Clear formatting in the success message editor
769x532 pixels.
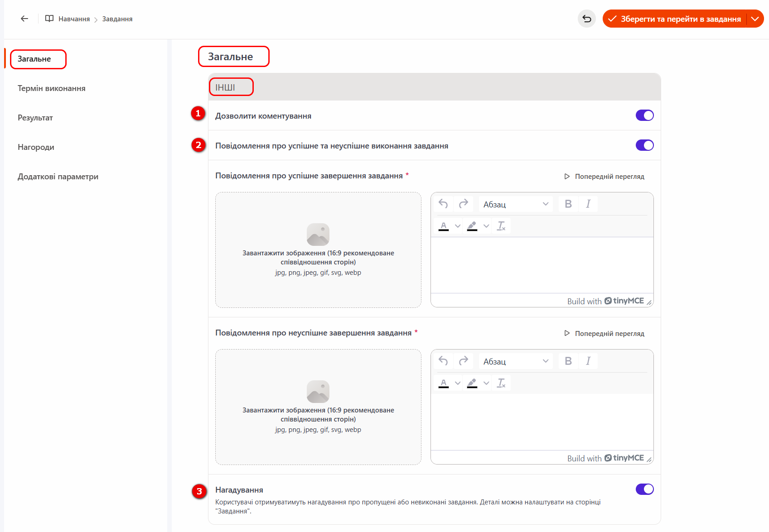(x=501, y=226)
